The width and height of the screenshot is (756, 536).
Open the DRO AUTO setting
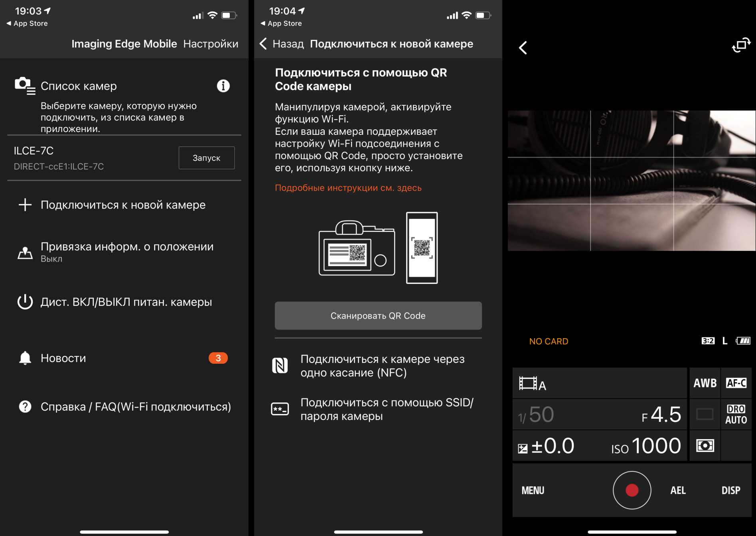click(x=736, y=414)
